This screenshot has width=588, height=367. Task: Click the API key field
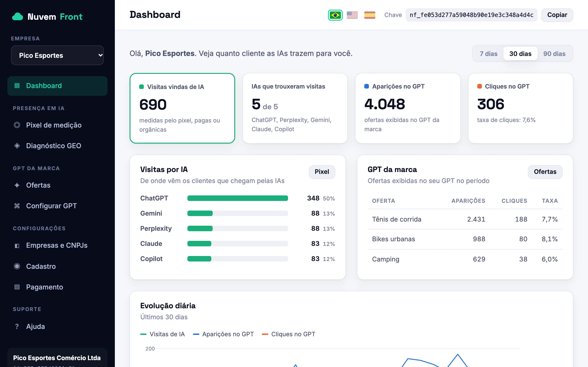tap(471, 15)
